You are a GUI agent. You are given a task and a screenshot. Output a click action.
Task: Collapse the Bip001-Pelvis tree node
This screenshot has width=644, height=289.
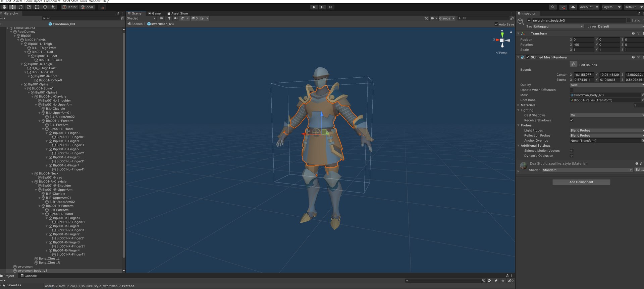click(18, 40)
